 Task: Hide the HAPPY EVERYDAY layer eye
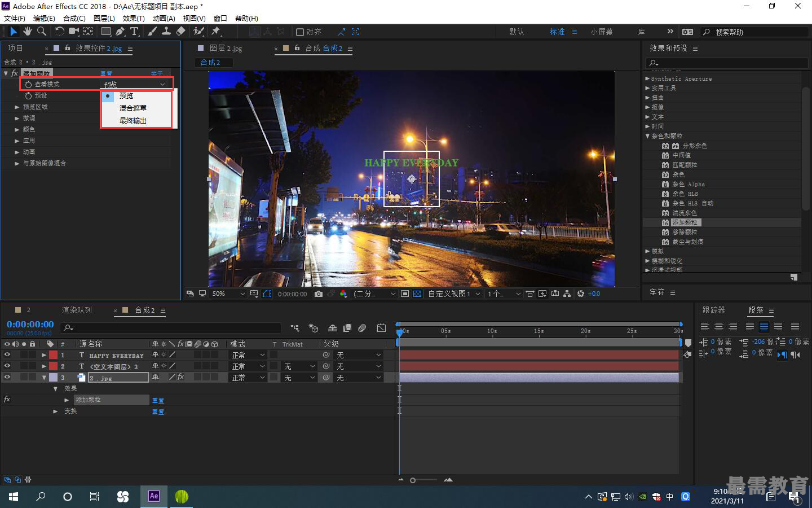[7, 355]
